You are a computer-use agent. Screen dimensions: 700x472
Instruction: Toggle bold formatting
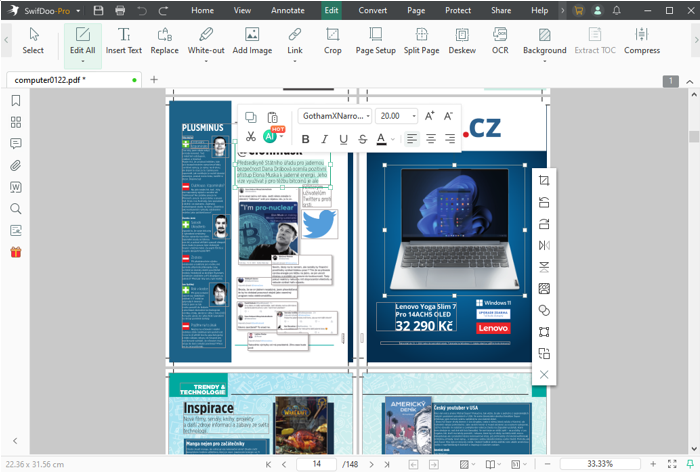(307, 139)
